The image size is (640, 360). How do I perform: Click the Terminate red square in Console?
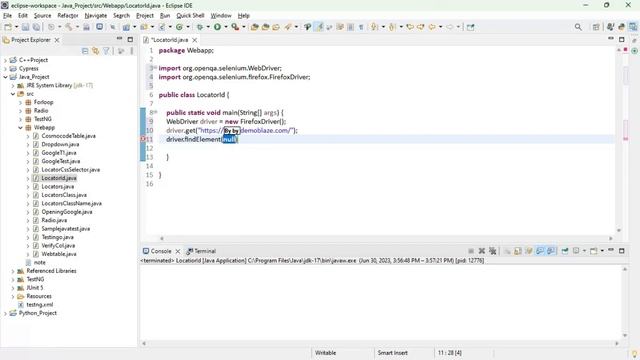pos(471,251)
